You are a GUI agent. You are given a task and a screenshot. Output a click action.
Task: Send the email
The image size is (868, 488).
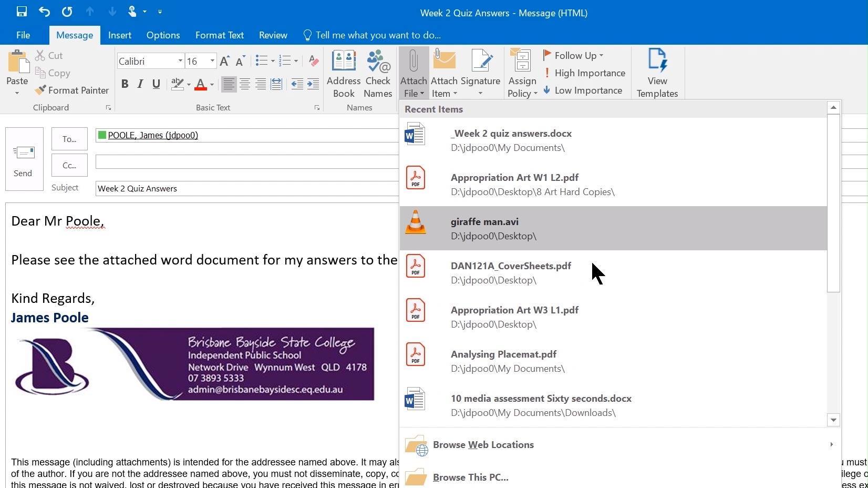(24, 159)
